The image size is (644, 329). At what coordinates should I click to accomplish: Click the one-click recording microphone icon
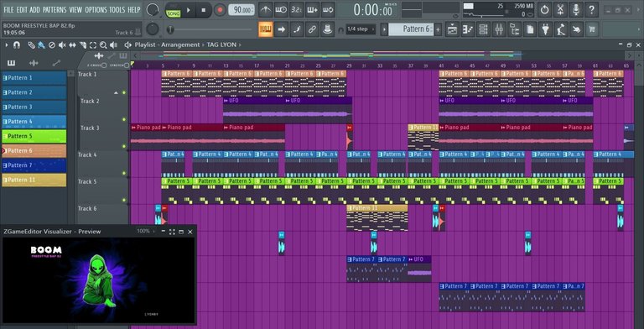pyautogui.click(x=576, y=9)
